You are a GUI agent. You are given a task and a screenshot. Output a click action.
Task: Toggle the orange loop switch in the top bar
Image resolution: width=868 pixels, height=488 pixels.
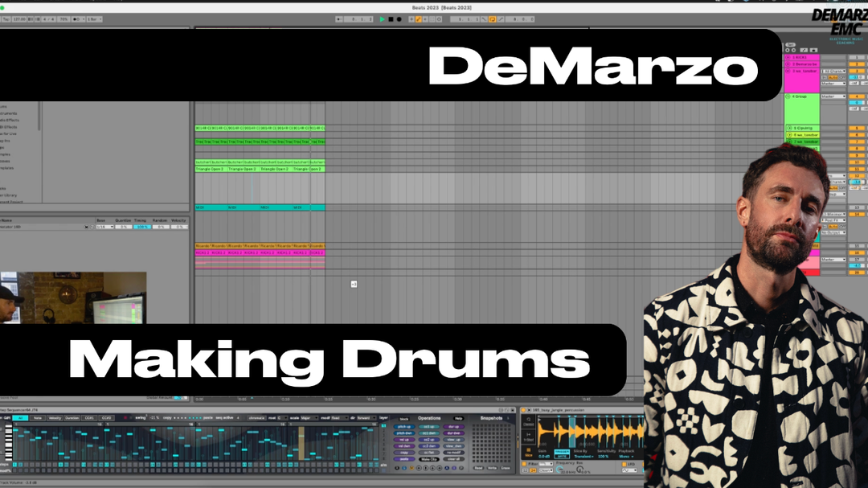click(492, 18)
